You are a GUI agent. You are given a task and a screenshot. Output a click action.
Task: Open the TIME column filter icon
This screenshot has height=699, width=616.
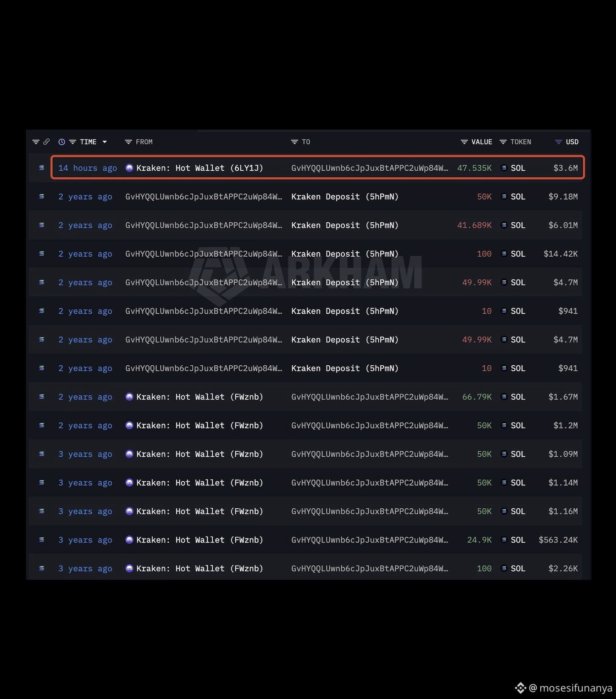pyautogui.click(x=73, y=142)
